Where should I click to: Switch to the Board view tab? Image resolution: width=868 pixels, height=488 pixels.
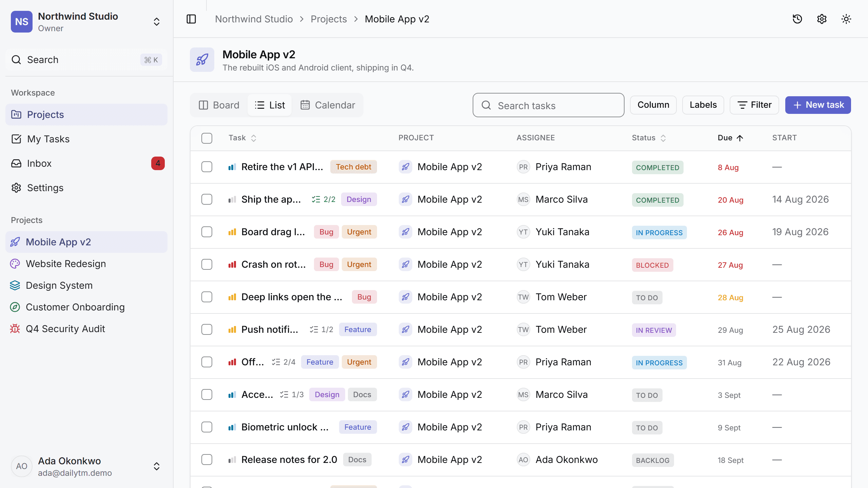tap(219, 105)
